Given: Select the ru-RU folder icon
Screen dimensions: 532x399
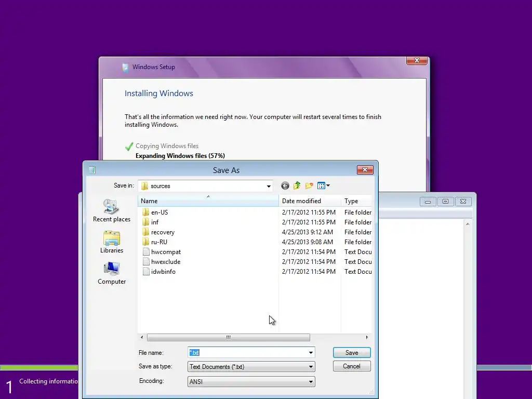Looking at the screenshot, I should click(x=145, y=242).
